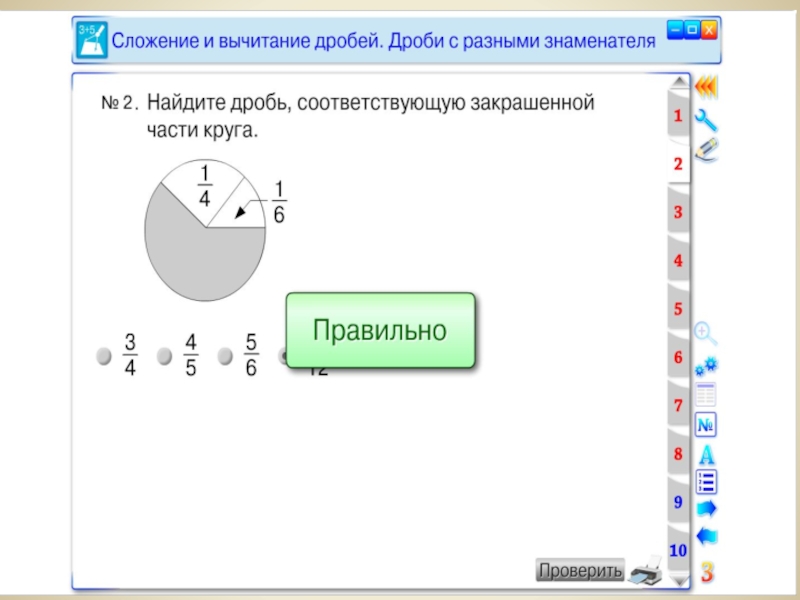Image resolution: width=800 pixels, height=600 pixels.
Task: Click the printer icon
Action: tap(646, 571)
